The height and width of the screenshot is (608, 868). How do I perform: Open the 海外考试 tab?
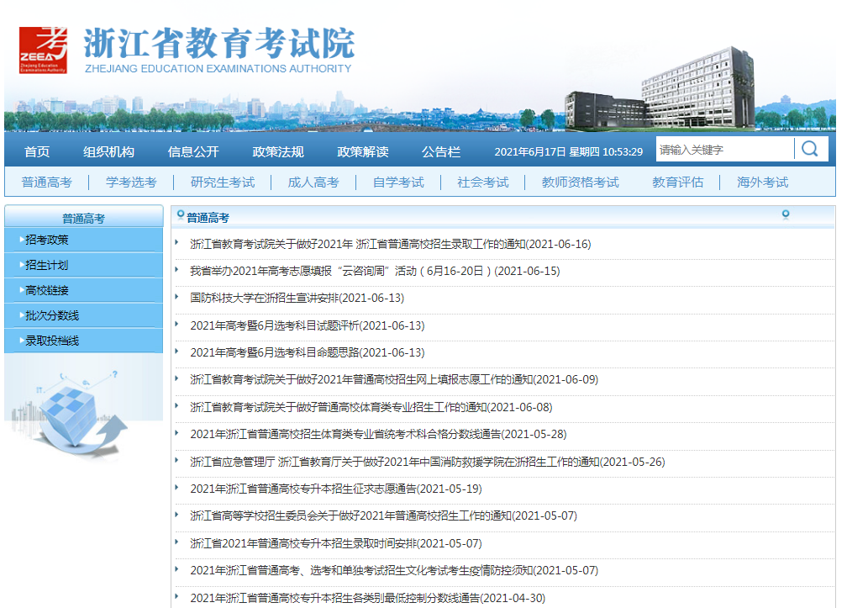(761, 181)
